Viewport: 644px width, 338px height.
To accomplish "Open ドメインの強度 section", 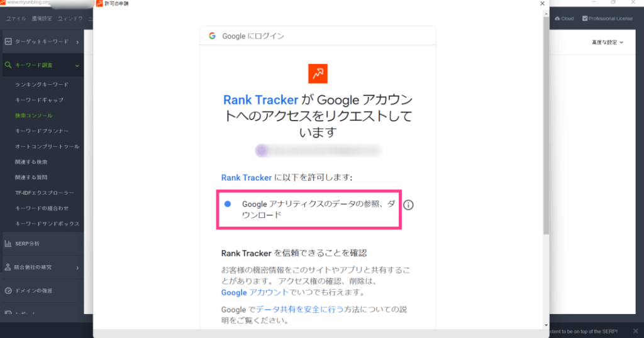I will (x=43, y=290).
